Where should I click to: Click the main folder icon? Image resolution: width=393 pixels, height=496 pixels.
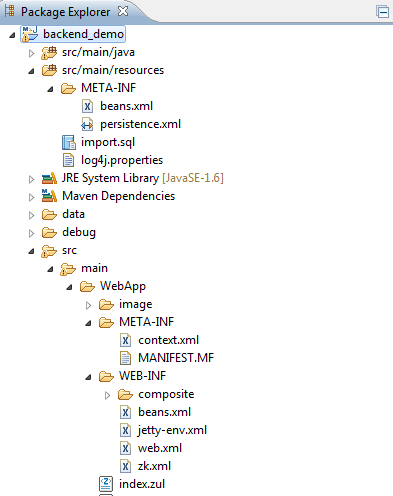[x=68, y=269]
